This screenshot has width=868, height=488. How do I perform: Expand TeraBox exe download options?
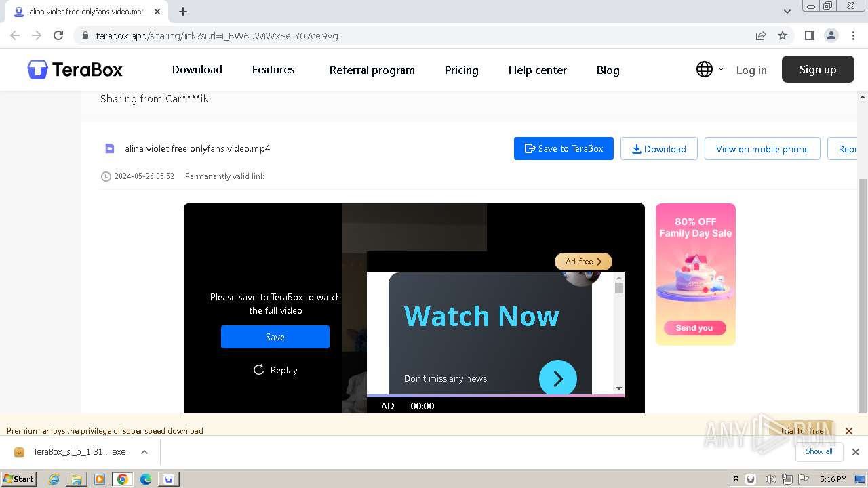pos(144,452)
